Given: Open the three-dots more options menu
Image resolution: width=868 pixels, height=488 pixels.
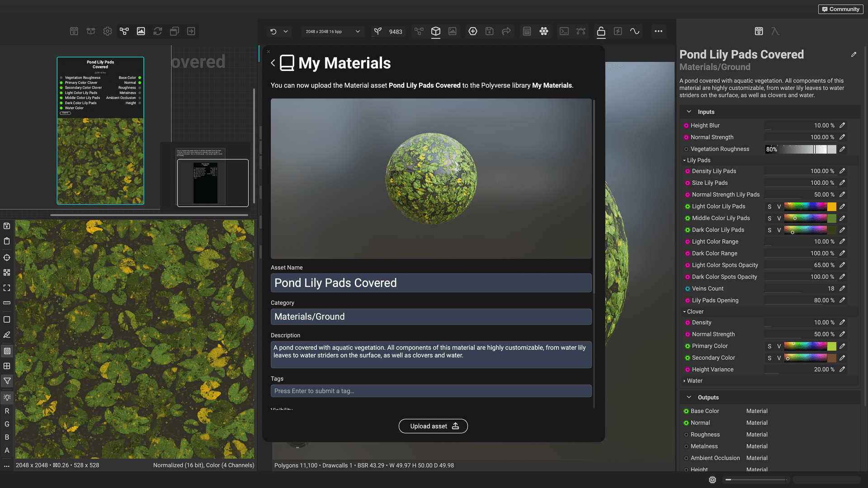Looking at the screenshot, I should coord(658,31).
